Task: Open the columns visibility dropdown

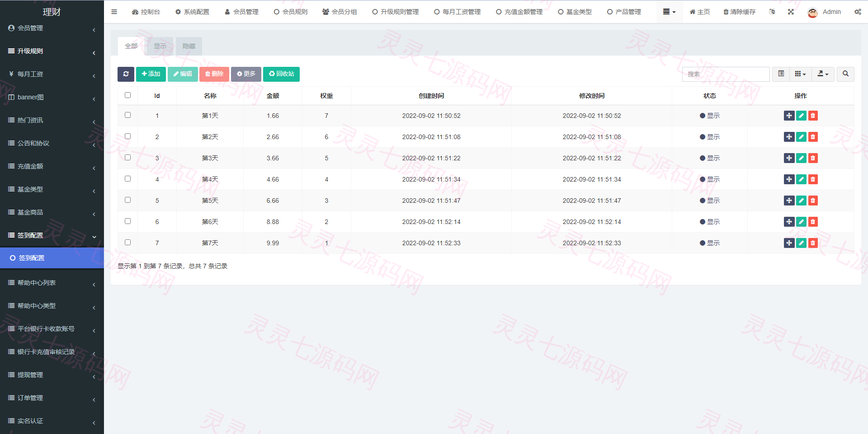Action: click(x=800, y=74)
